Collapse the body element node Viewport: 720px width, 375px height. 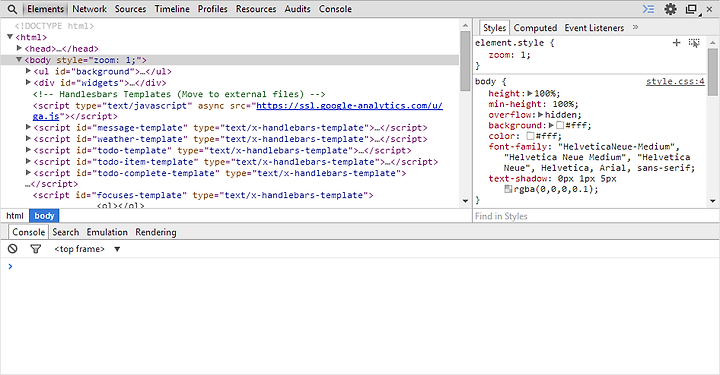pyautogui.click(x=19, y=59)
